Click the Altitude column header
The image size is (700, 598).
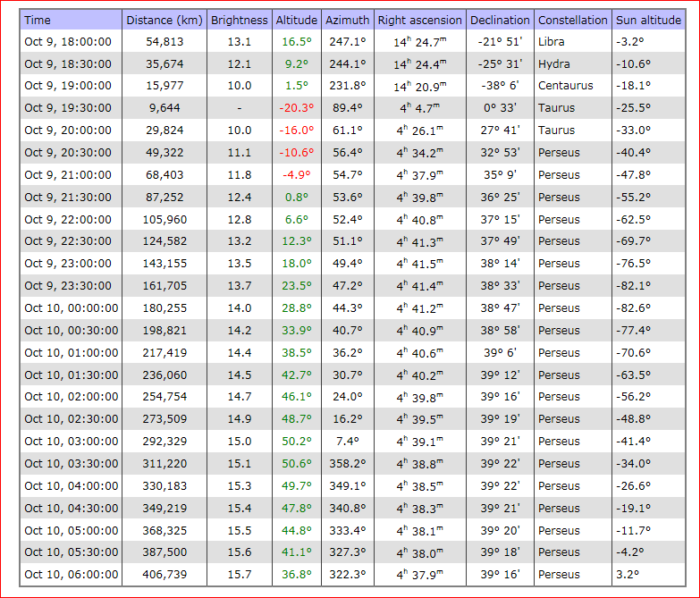[297, 20]
